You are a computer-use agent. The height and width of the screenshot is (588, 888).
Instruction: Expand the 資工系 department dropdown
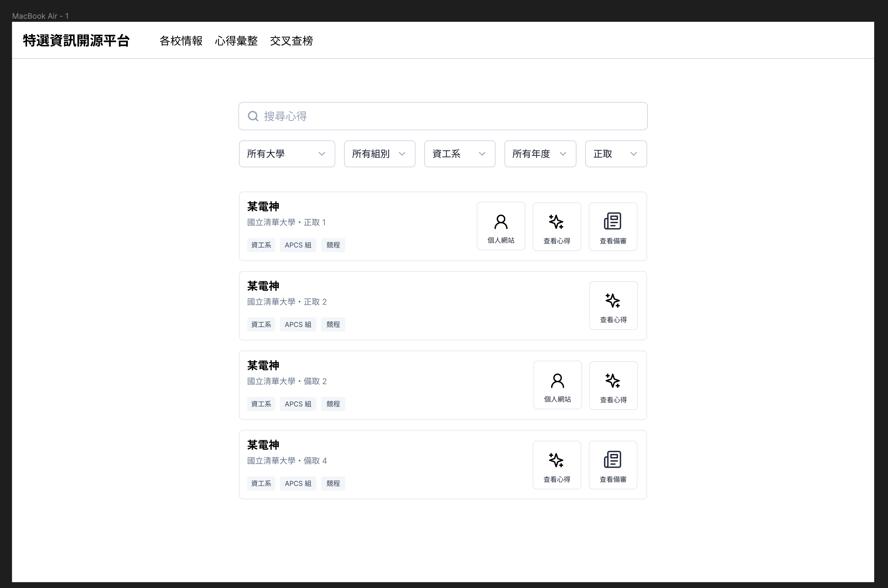tap(459, 154)
